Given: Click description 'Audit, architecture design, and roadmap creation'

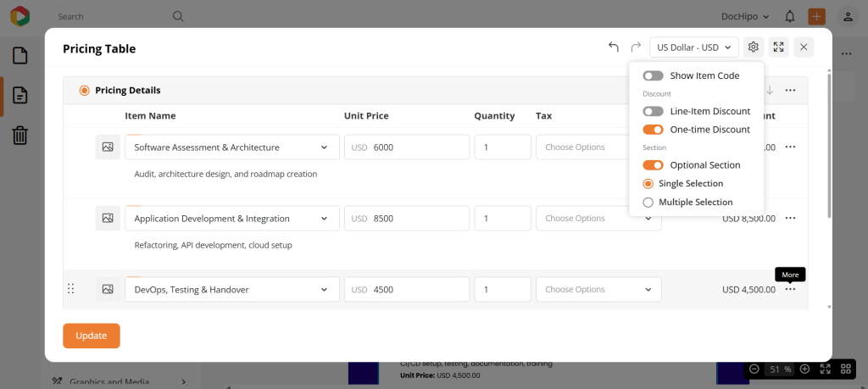Looking at the screenshot, I should (x=225, y=174).
